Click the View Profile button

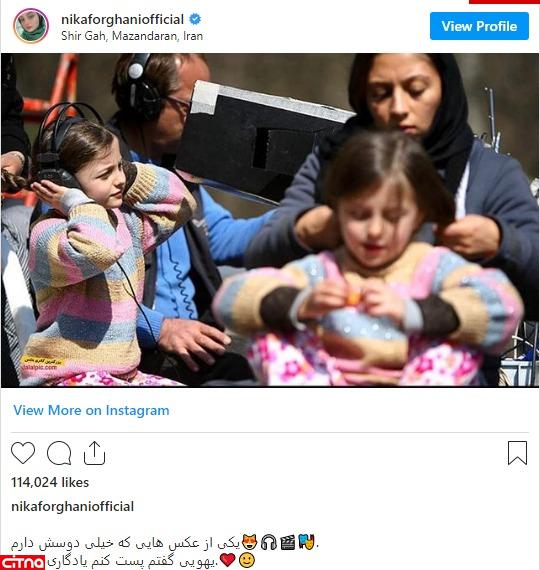pos(479,26)
